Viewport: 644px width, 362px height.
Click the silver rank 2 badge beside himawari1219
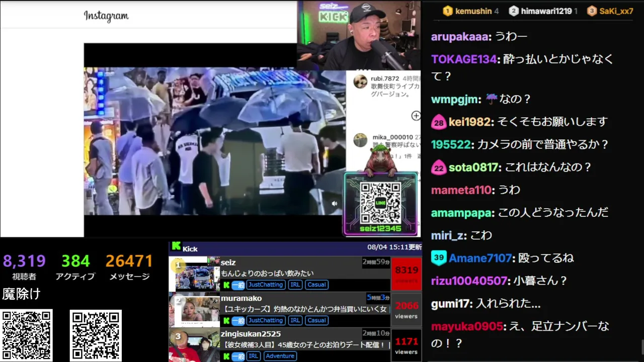click(x=514, y=11)
